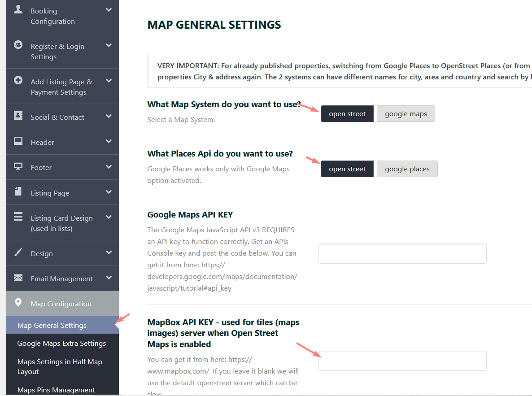The image size is (532, 396).
Task: Open Maps Pins Management submenu item
Action: pos(56,390)
